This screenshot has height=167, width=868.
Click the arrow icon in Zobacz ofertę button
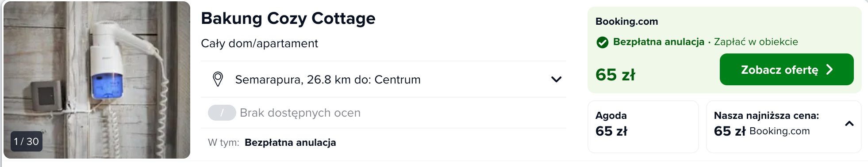(830, 70)
